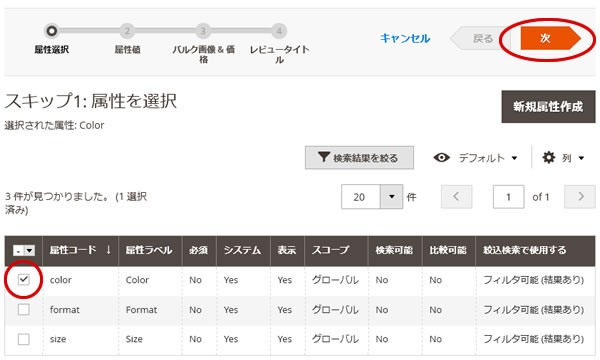Click the 絞込検索で使用する column header
Screen dimensions: 600x360
tap(535, 250)
